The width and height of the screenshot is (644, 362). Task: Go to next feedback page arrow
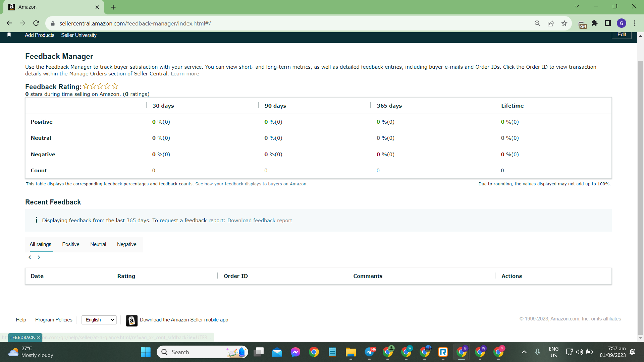[x=39, y=257]
